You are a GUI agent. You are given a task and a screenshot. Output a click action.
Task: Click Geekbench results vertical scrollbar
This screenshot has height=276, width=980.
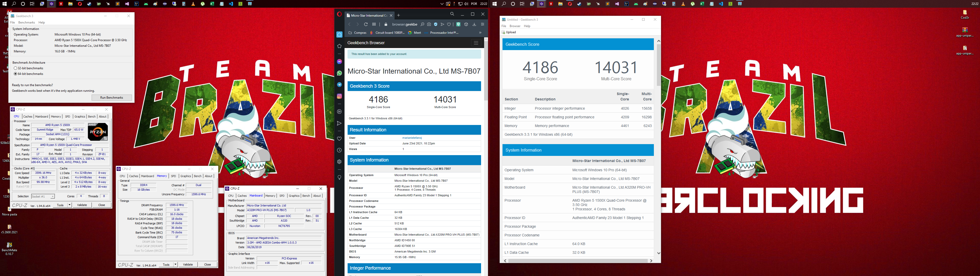[658, 65]
